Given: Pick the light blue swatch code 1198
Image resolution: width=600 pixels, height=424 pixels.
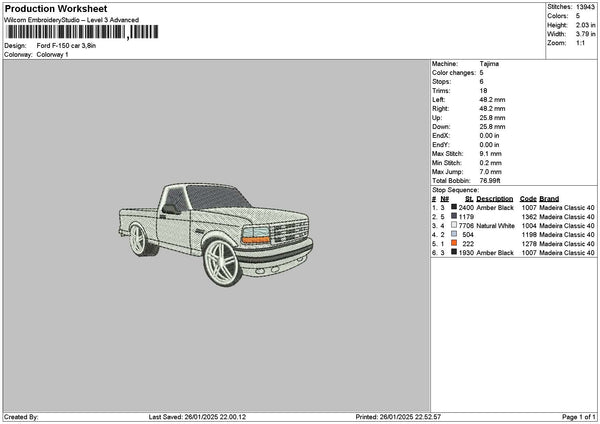Looking at the screenshot, I should click(x=454, y=234).
